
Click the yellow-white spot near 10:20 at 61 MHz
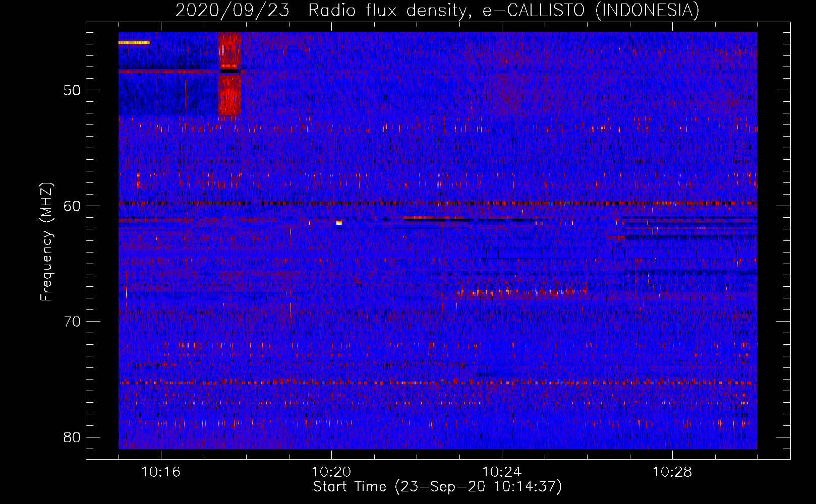coord(339,222)
